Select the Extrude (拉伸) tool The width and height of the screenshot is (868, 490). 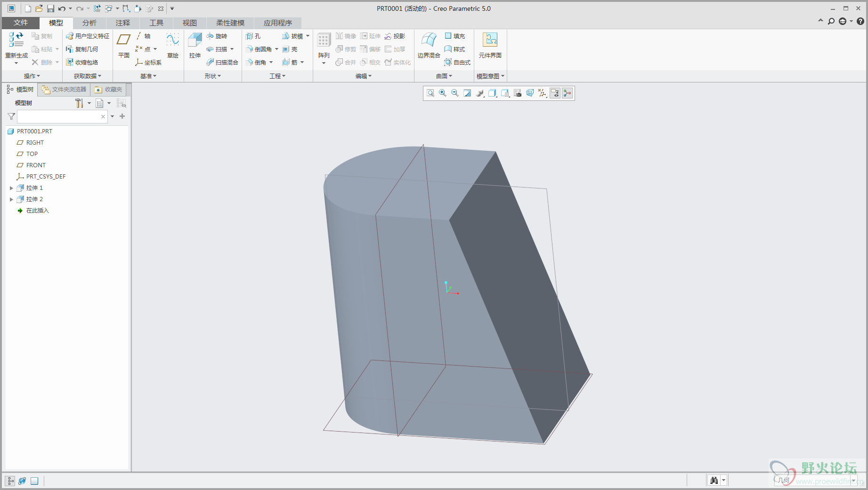(x=195, y=45)
